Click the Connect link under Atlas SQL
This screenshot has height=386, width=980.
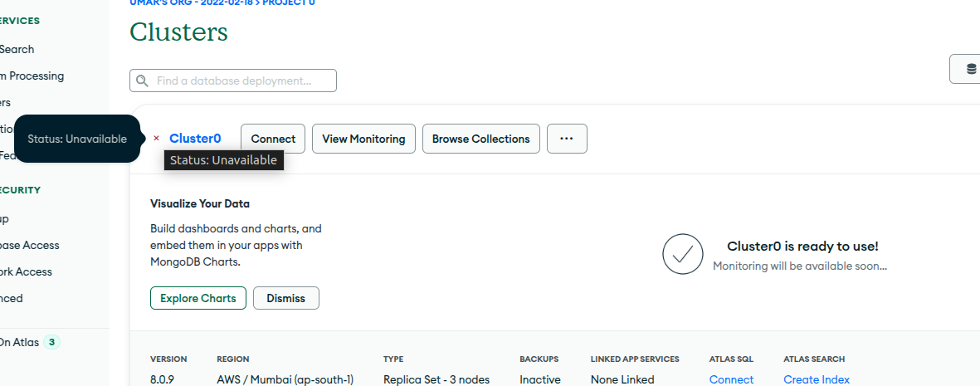(731, 379)
